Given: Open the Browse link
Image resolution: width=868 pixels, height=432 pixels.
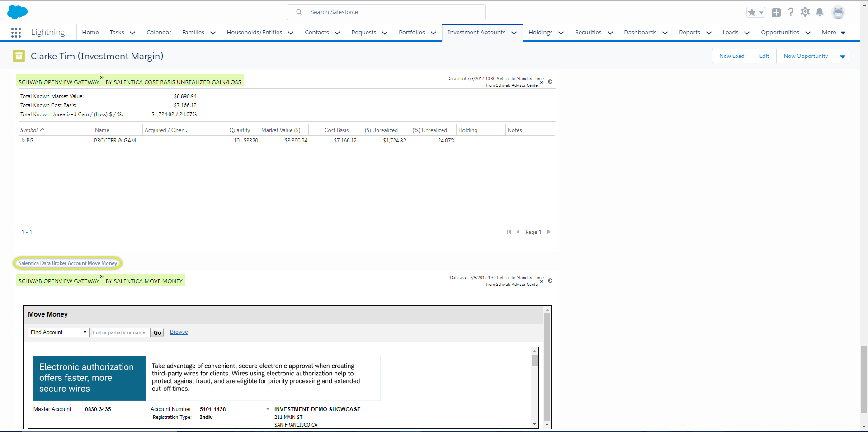Looking at the screenshot, I should [x=179, y=332].
